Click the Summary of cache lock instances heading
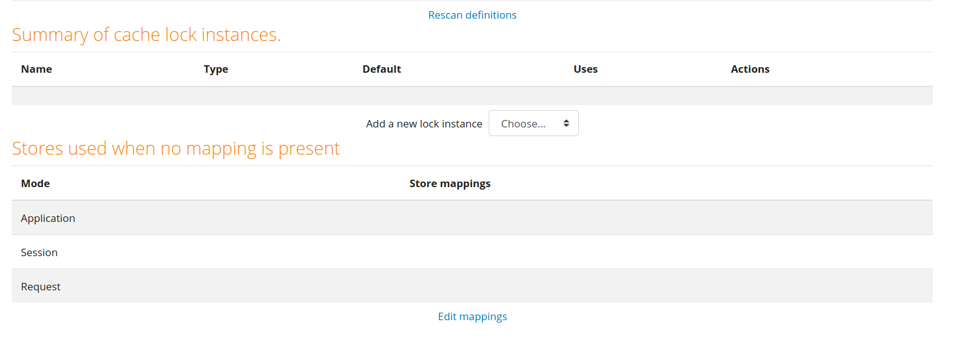The image size is (980, 350). [147, 35]
